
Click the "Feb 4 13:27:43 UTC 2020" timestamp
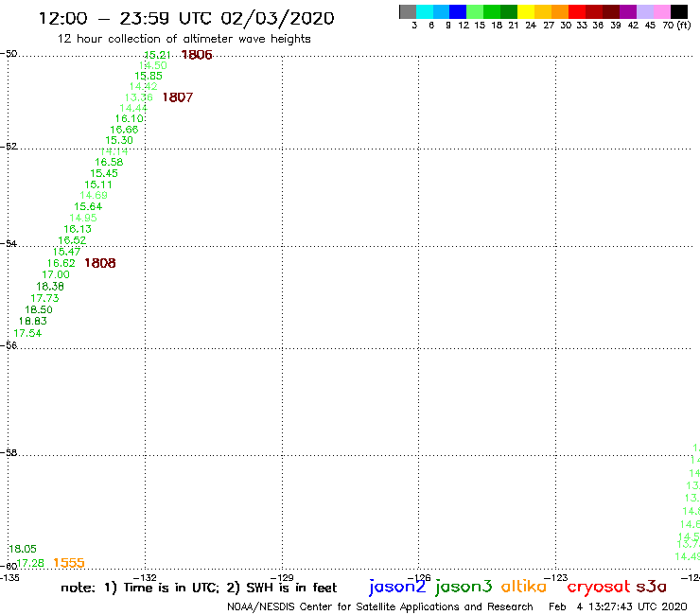point(618,606)
